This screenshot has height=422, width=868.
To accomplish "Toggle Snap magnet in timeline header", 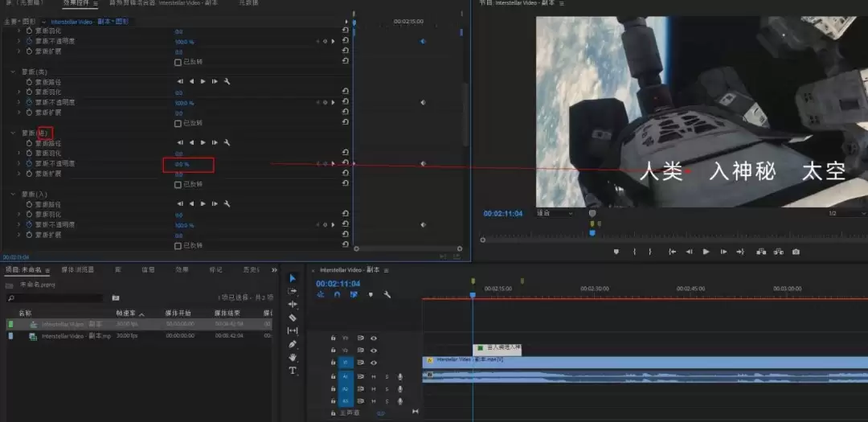I will tap(337, 295).
